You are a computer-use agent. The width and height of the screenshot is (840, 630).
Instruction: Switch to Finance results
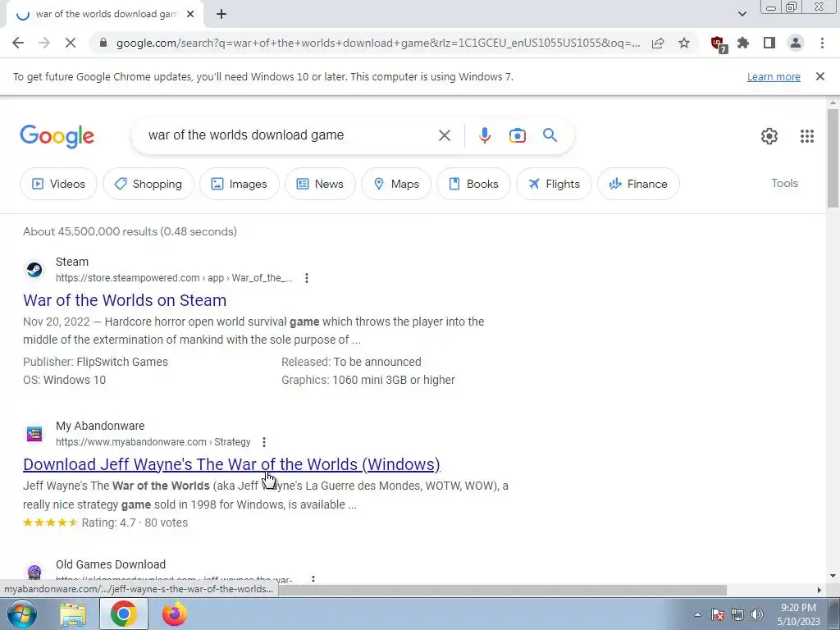638,184
